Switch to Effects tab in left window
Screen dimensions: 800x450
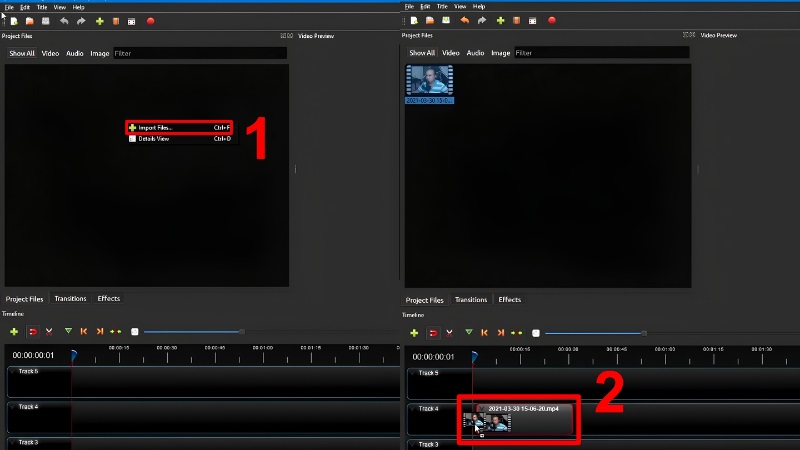coord(109,298)
